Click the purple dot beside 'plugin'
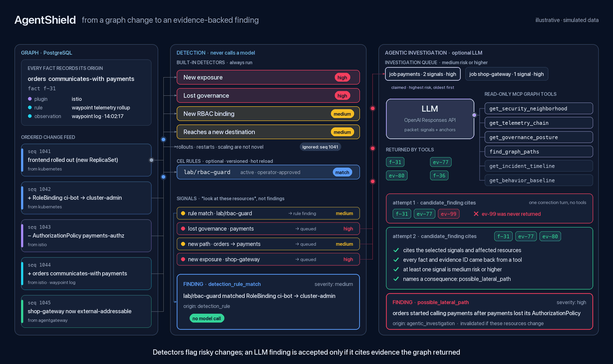Screen dimensions: 613x364 30,99
